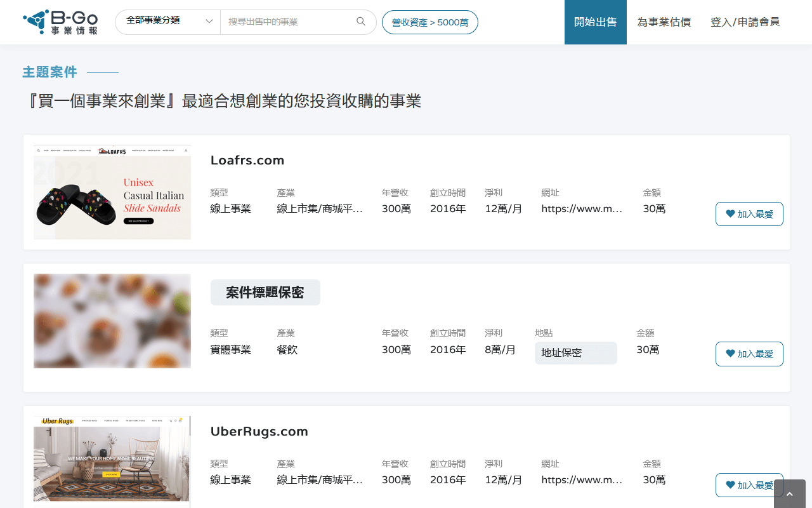The image size is (812, 508).
Task: Click the 營收資產 > 5000萬 filter button
Action: tap(430, 22)
